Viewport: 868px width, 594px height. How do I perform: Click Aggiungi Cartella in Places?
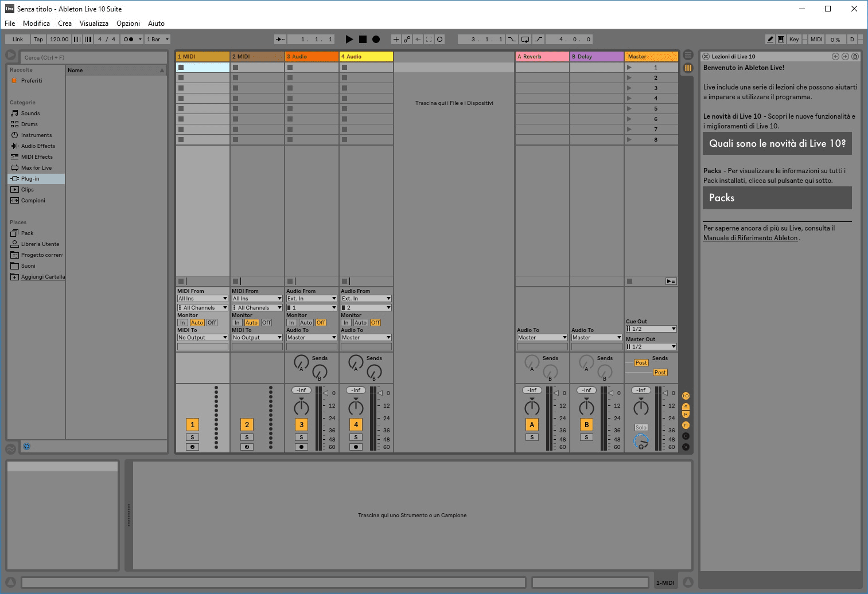point(43,277)
